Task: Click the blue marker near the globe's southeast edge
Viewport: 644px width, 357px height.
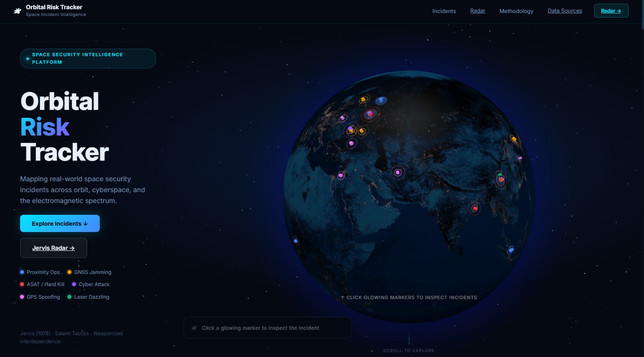Action: (x=511, y=250)
